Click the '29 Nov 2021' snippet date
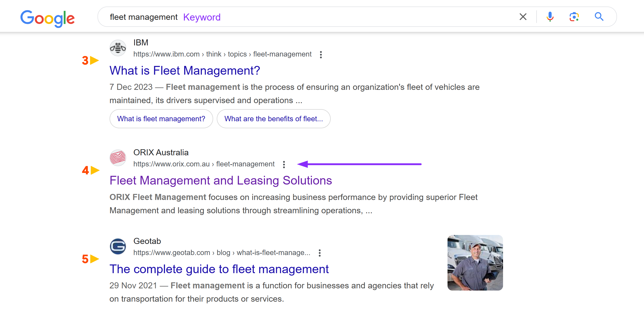The width and height of the screenshot is (644, 320). [x=133, y=285]
